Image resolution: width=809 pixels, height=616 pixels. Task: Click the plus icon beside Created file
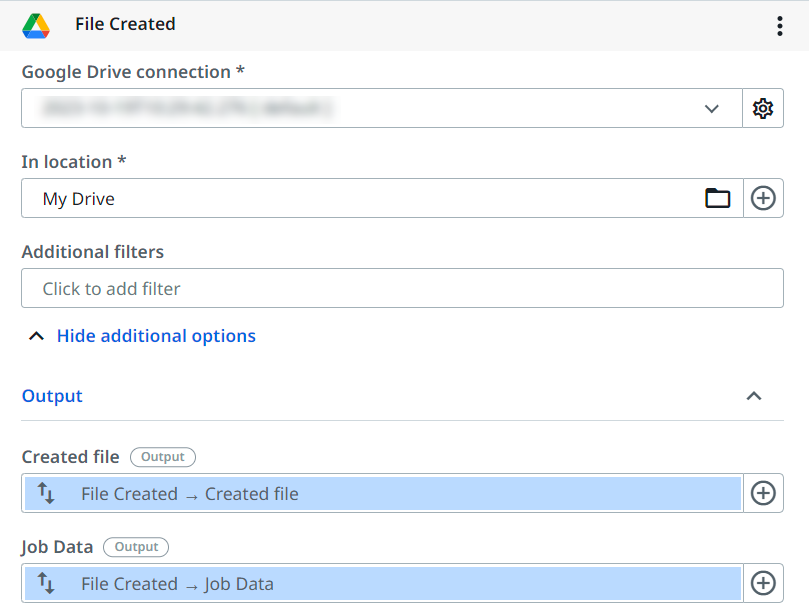[763, 493]
